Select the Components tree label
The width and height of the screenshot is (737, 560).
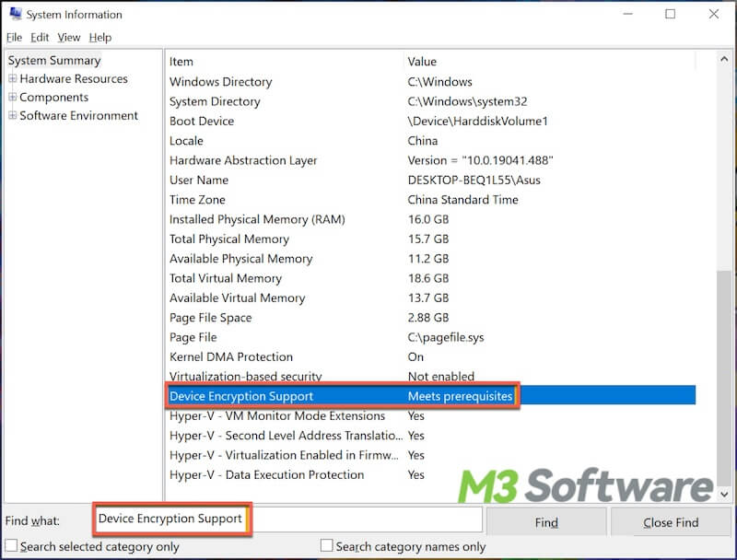[x=54, y=98]
